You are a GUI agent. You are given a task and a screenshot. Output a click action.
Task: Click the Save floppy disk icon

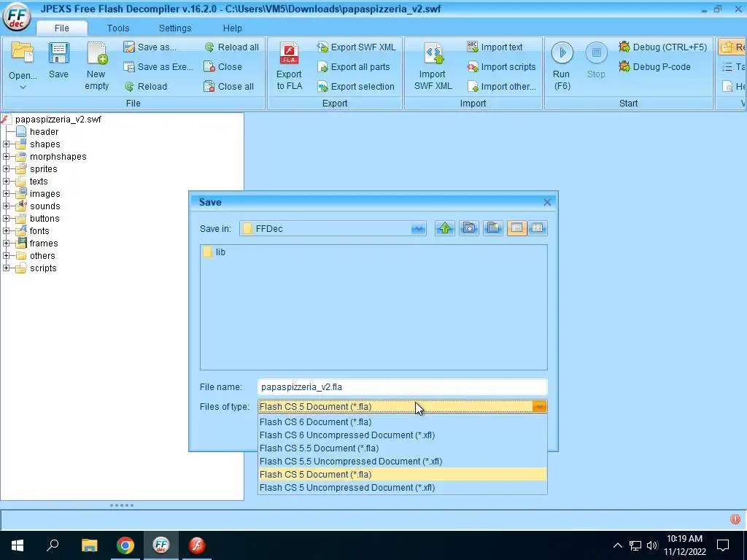tap(58, 53)
